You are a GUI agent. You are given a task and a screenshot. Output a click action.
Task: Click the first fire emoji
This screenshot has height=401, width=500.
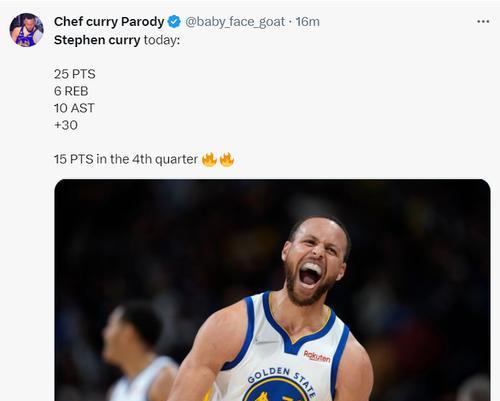click(x=209, y=159)
